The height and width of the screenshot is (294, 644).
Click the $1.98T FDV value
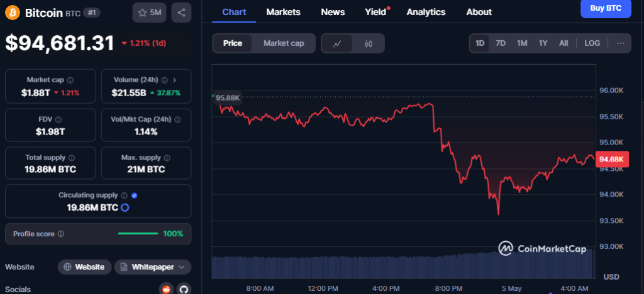click(50, 132)
